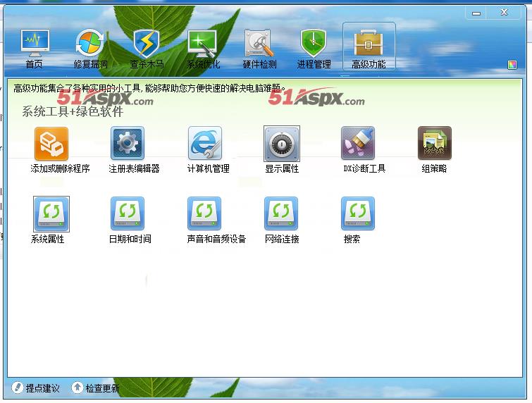The image size is (532, 403).
Task: Open the 添加或删除程序 tool
Action: click(51, 144)
